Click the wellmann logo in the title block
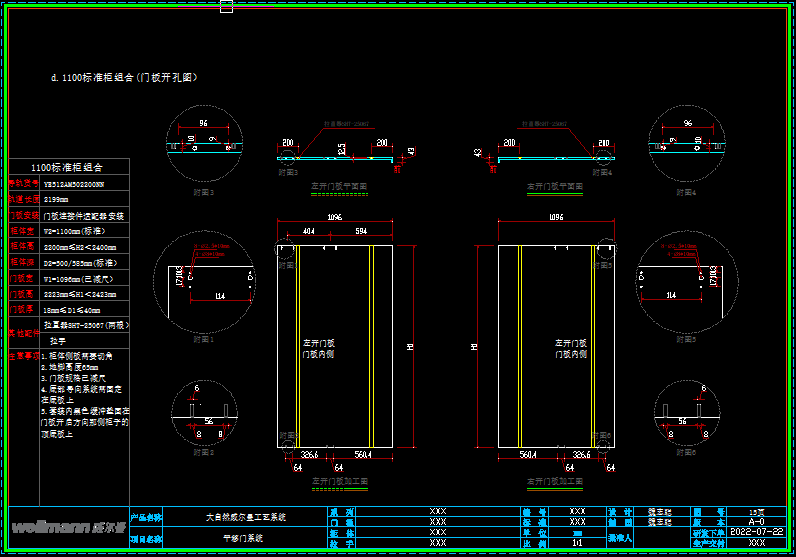The height and width of the screenshot is (557, 796). (x=68, y=527)
